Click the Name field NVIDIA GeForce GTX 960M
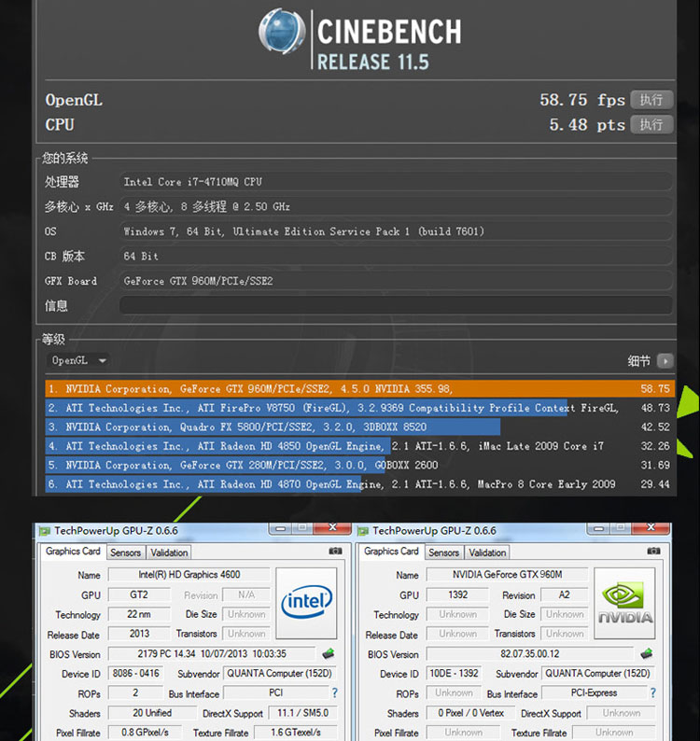The width and height of the screenshot is (700, 741). coord(507,575)
